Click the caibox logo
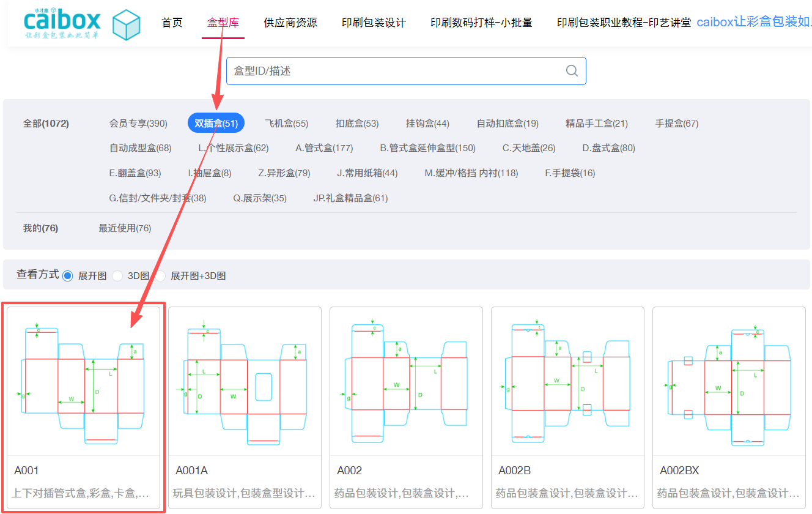The width and height of the screenshot is (812, 514). (62, 23)
